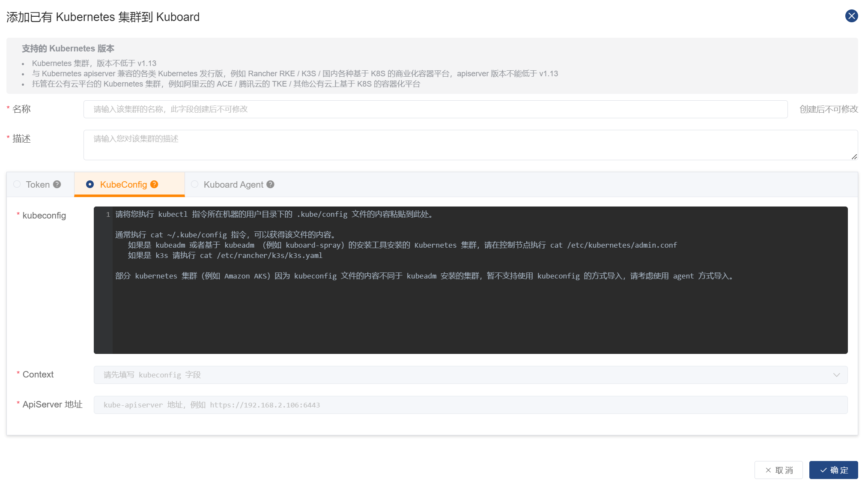Expand the Context dropdown arrow

click(x=836, y=375)
